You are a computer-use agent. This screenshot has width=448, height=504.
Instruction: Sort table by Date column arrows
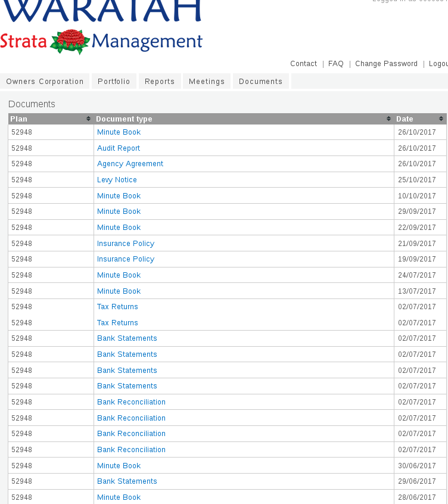(x=441, y=119)
